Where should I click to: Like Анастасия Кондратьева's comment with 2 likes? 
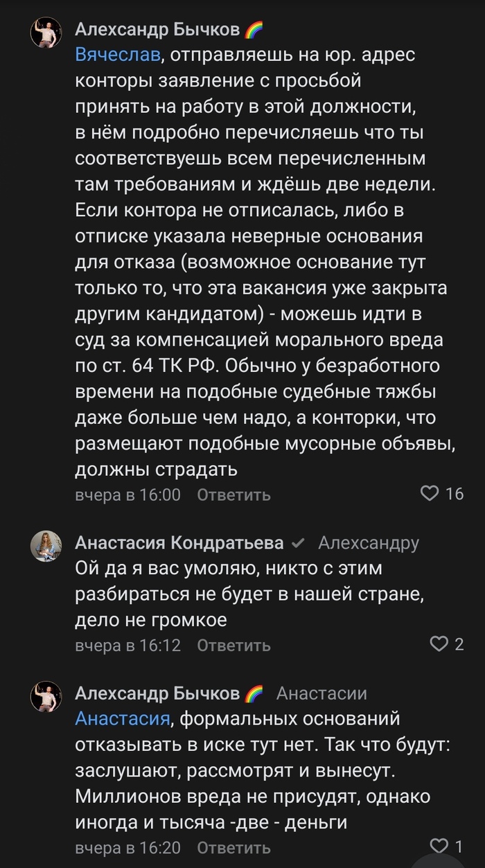click(439, 644)
